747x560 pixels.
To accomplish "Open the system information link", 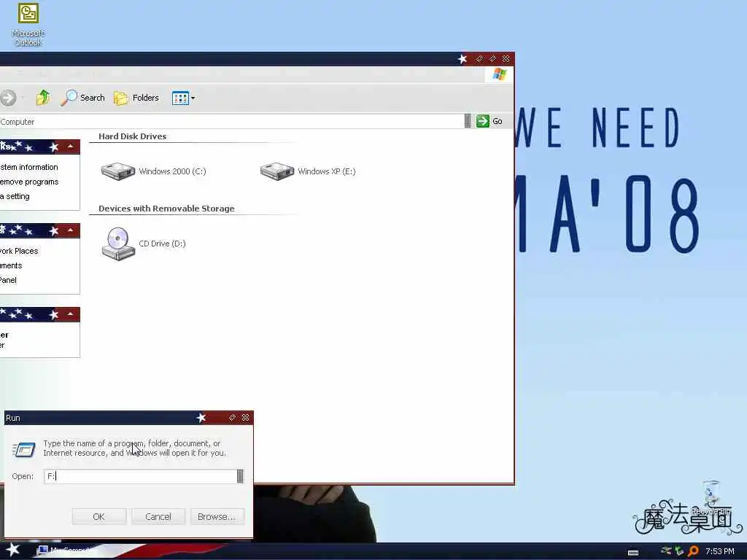I will pyautogui.click(x=29, y=167).
